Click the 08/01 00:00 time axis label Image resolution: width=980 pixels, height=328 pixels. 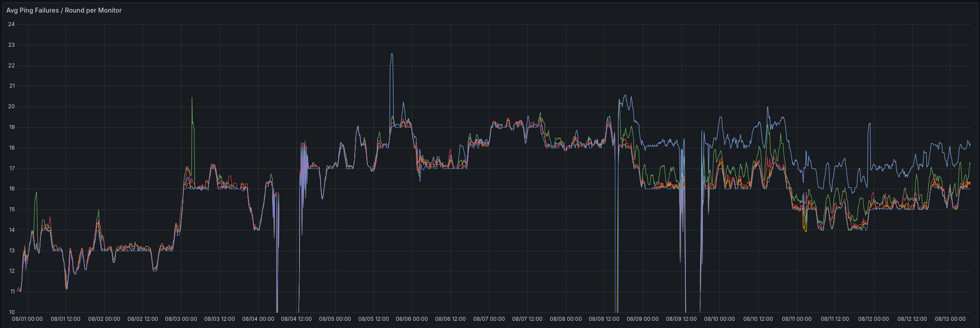pos(27,319)
